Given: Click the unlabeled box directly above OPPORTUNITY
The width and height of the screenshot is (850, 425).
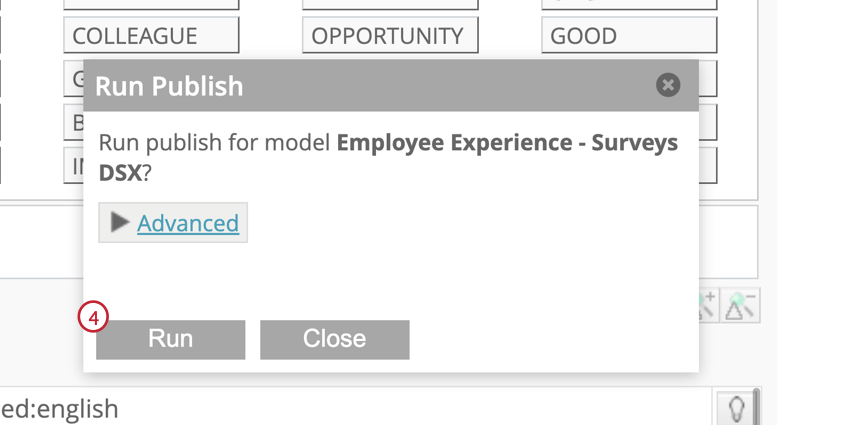Looking at the screenshot, I should point(390,4).
